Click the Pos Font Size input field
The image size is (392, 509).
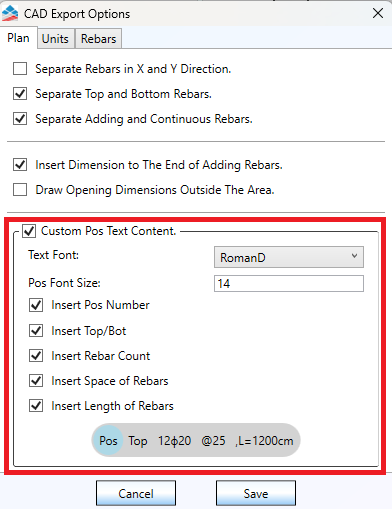pyautogui.click(x=289, y=284)
